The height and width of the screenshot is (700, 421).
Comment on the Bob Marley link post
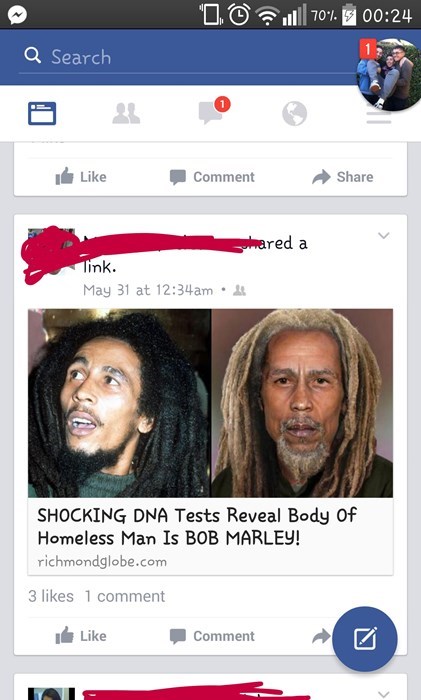coord(212,636)
